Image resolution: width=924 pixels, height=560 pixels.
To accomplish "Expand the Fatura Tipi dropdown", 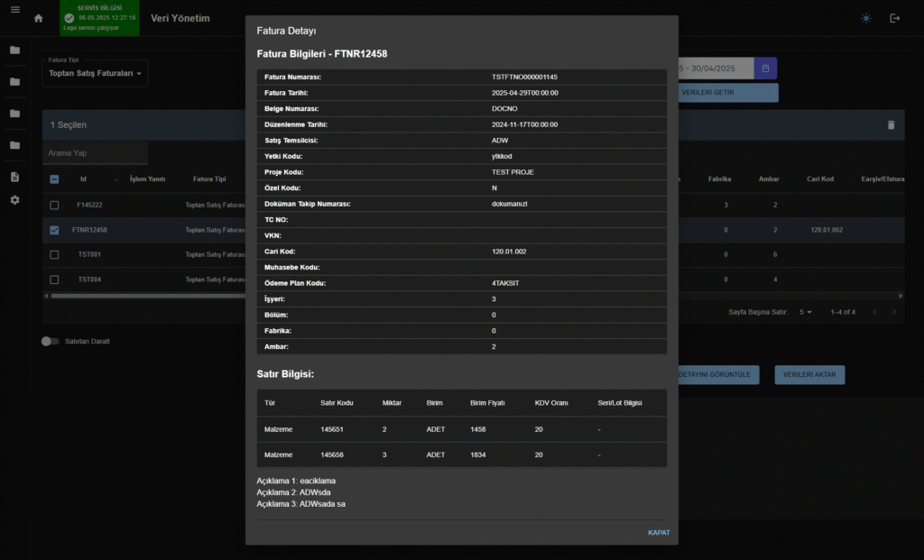I will point(96,73).
